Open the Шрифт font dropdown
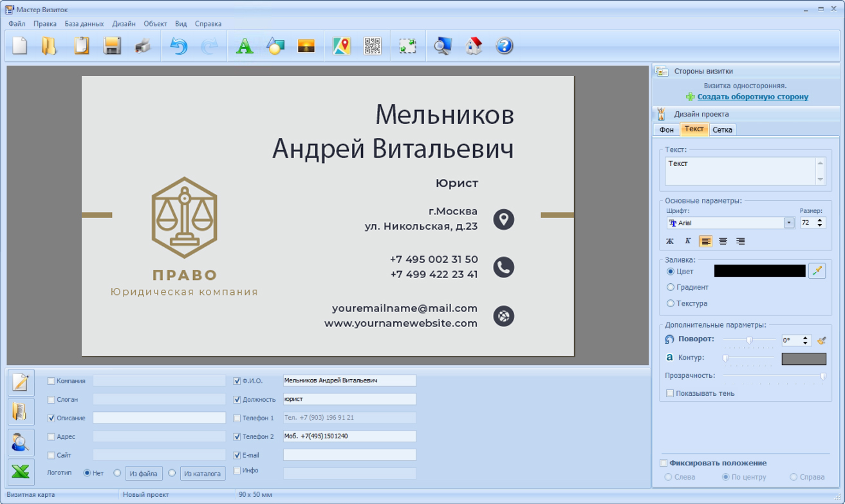The width and height of the screenshot is (845, 504). tap(789, 223)
